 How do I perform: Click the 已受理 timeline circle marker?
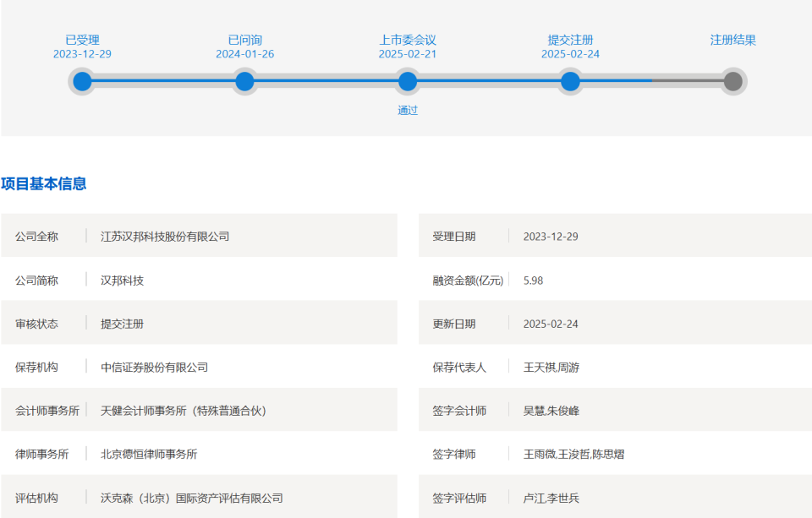coord(82,81)
